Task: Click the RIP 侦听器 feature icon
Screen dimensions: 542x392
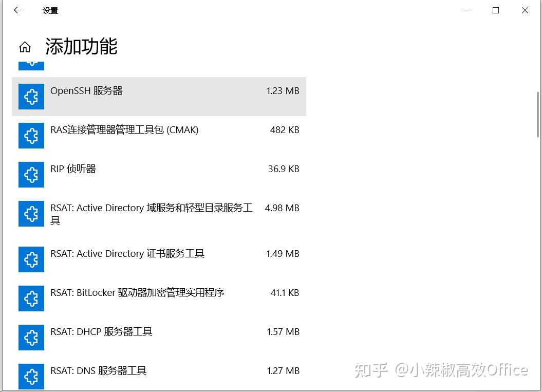Action: tap(31, 175)
